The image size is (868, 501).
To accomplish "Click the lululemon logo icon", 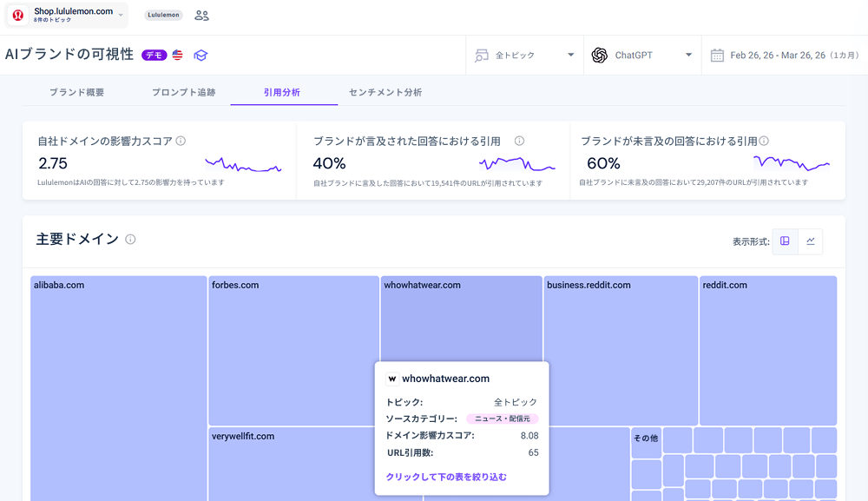I will click(17, 15).
